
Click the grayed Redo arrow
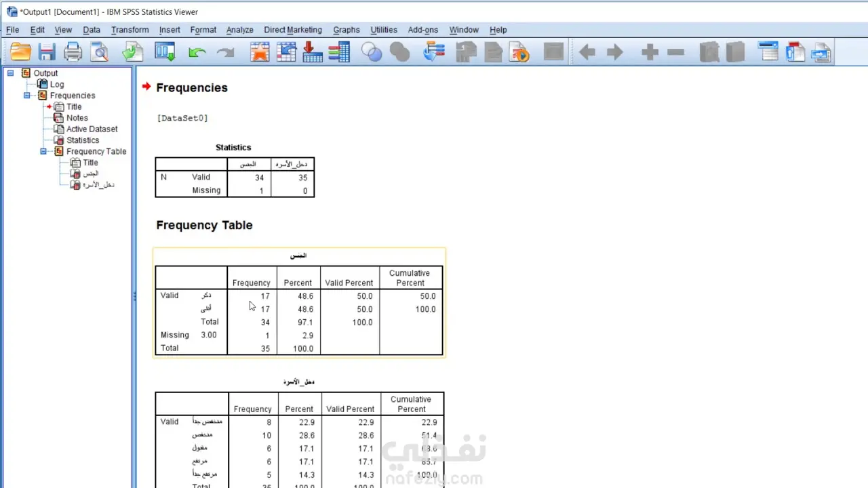pyautogui.click(x=225, y=52)
